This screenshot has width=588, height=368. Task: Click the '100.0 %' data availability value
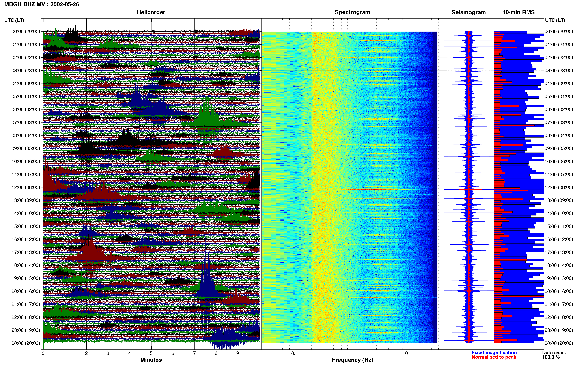coord(551,357)
